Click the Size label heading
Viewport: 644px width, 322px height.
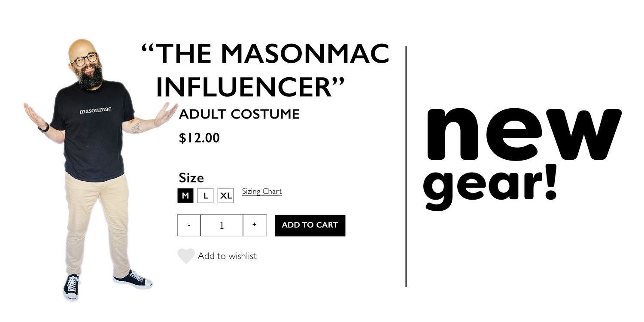191,178
